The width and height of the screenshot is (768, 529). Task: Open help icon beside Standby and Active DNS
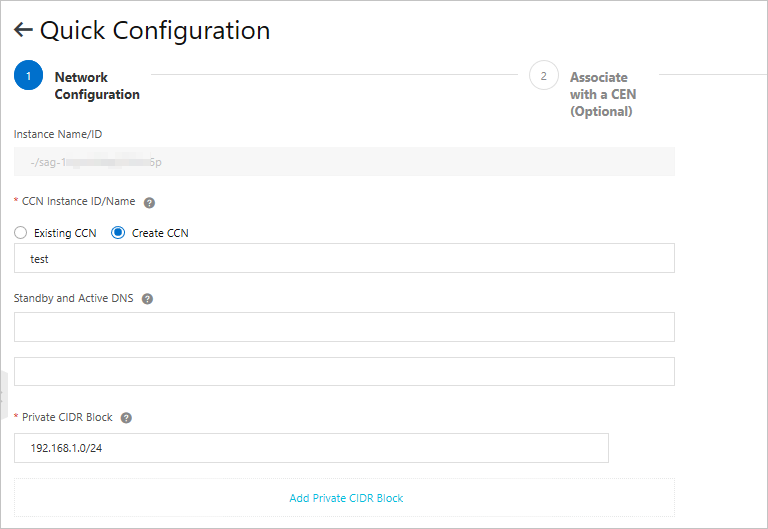[x=147, y=299]
